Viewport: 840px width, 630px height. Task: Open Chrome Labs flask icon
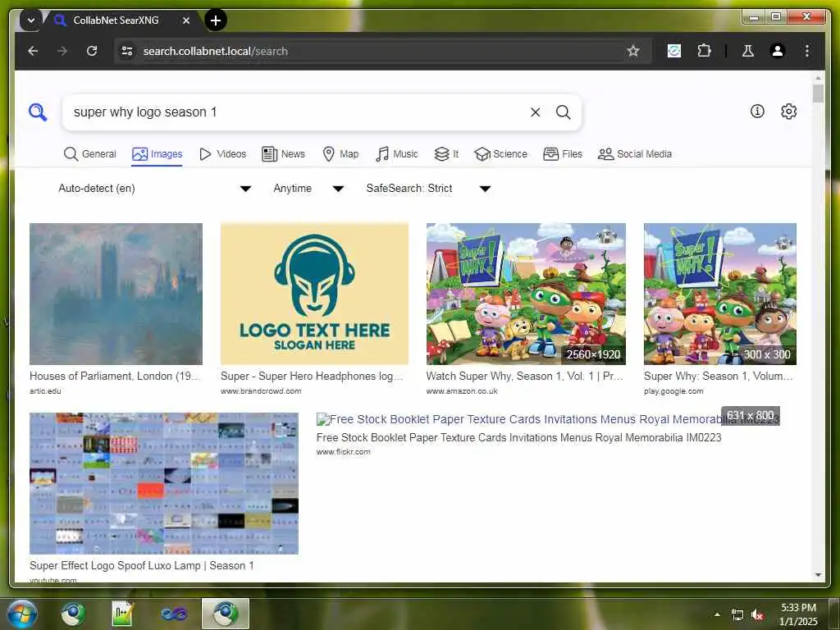point(748,51)
